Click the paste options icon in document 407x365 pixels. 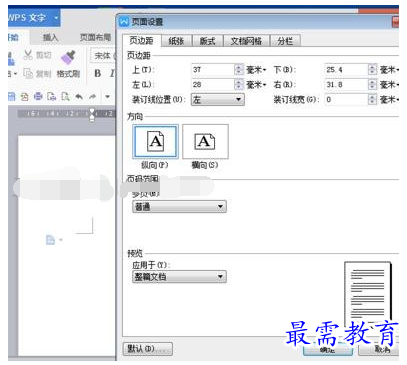pyautogui.click(x=50, y=240)
